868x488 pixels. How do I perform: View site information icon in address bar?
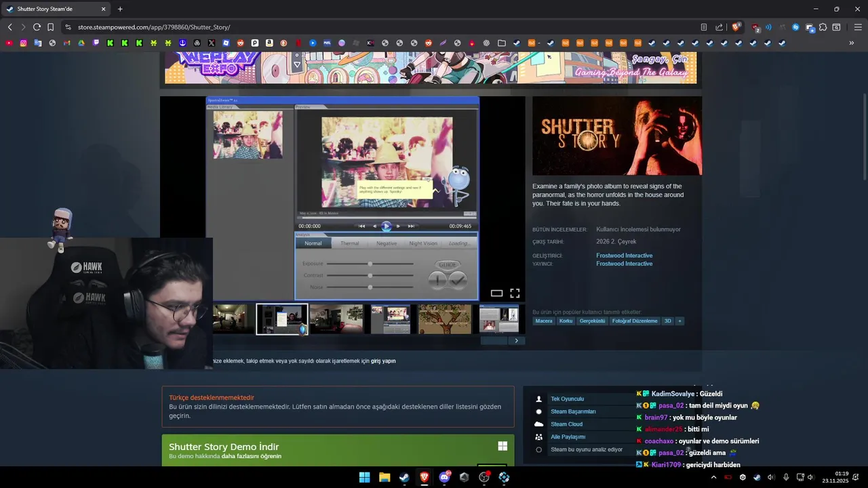(67, 27)
